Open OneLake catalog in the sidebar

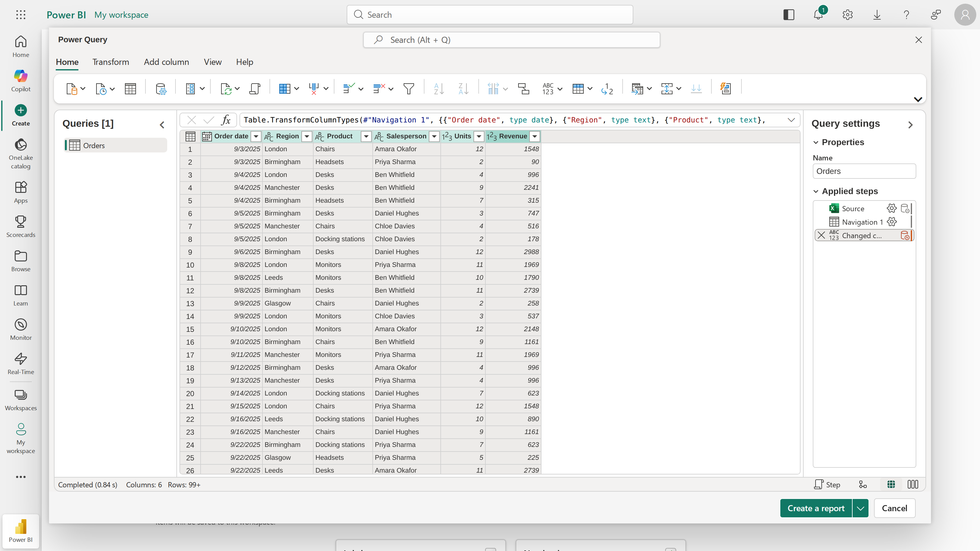21,153
